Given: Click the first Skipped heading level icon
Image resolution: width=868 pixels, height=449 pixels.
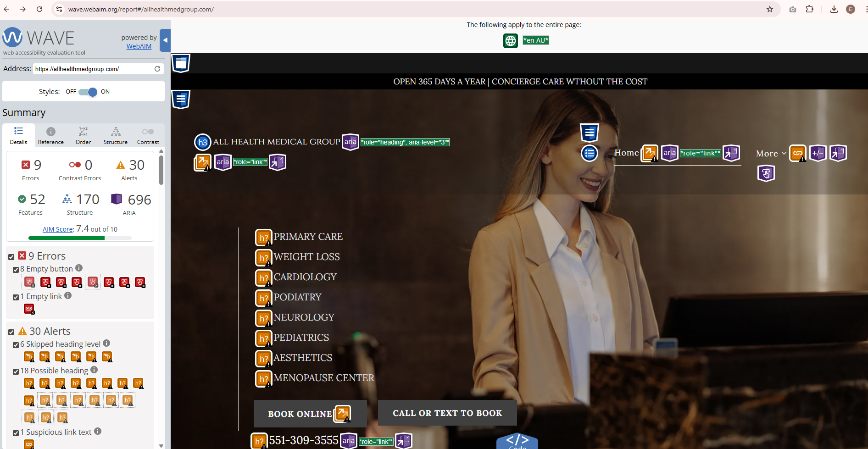Looking at the screenshot, I should 29,356.
